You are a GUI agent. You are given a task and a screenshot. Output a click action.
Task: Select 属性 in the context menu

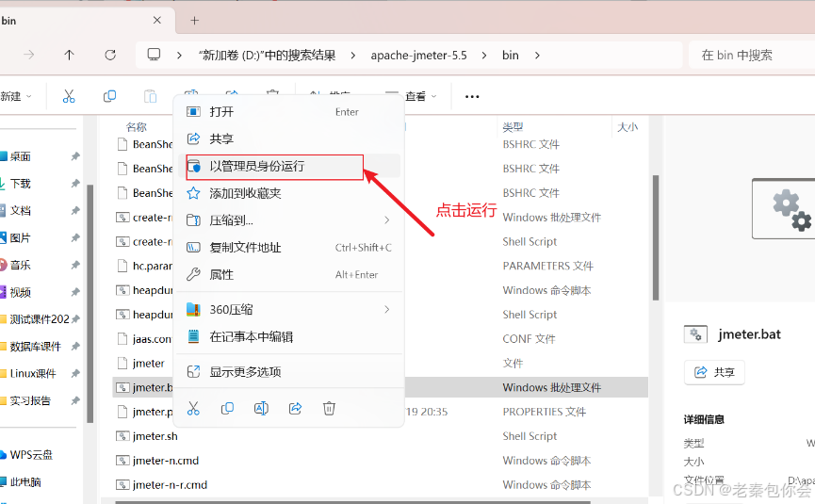tap(289, 274)
